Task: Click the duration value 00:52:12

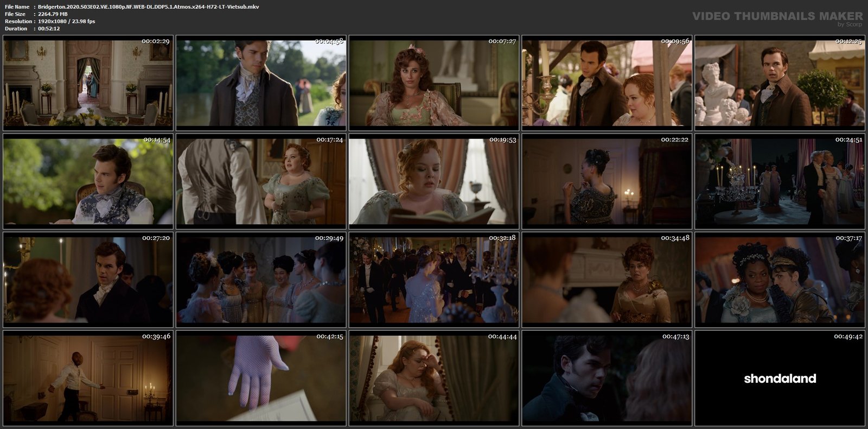Action: click(x=49, y=28)
